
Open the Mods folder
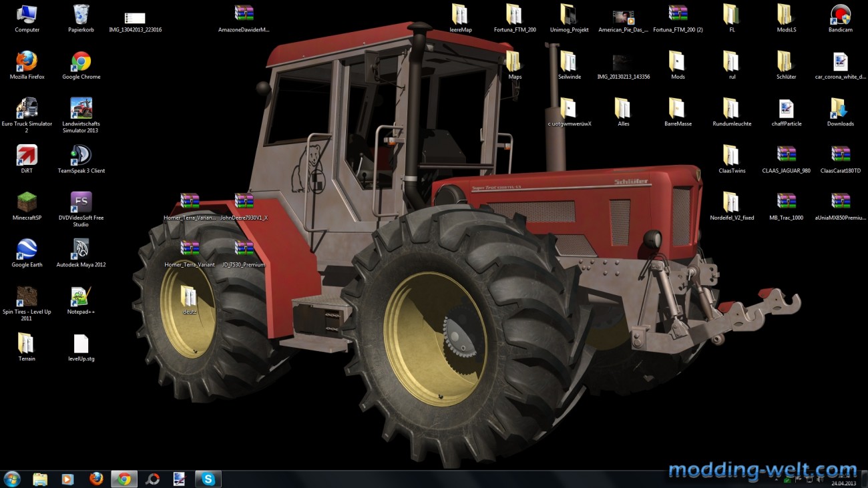(678, 65)
